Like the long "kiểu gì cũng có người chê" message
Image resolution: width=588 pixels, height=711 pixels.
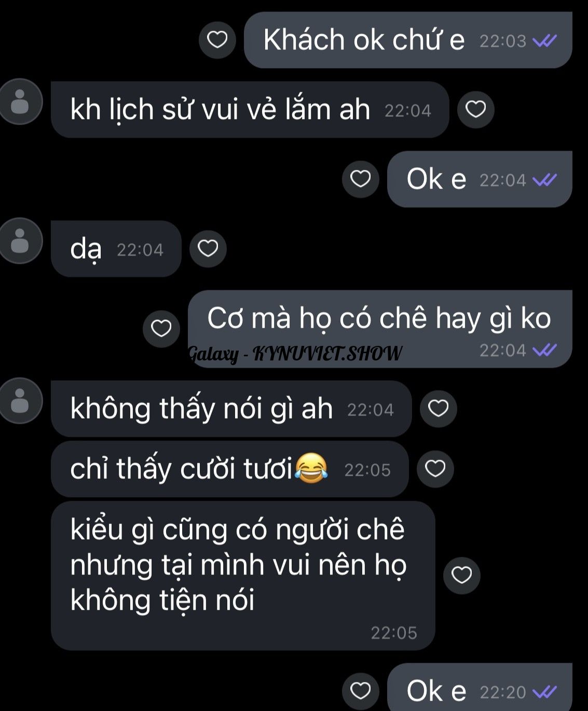pyautogui.click(x=461, y=575)
